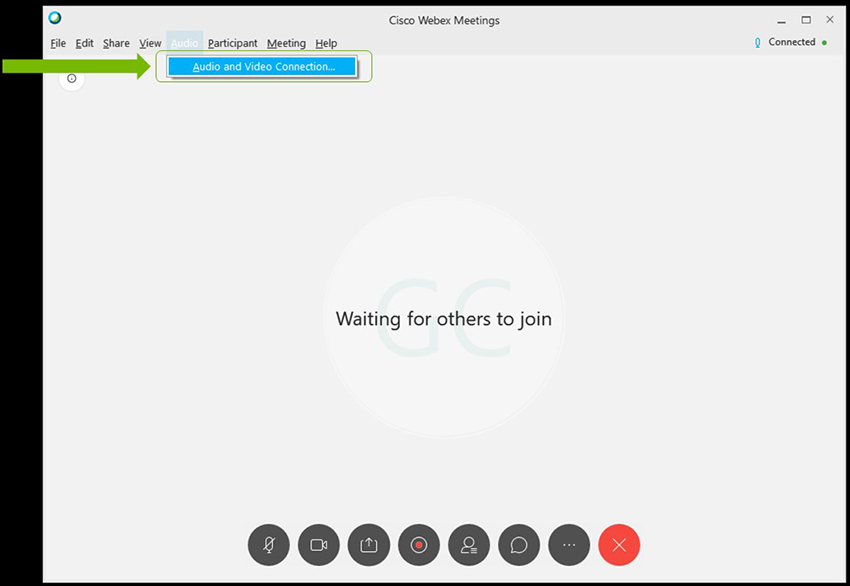Expand the View menu
Image resolution: width=850 pixels, height=586 pixels.
[150, 43]
